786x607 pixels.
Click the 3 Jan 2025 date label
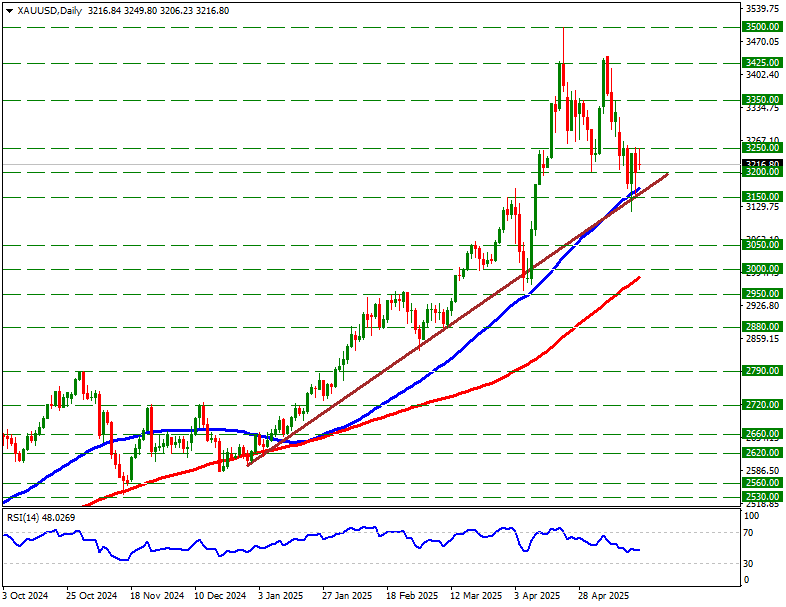[x=281, y=595]
